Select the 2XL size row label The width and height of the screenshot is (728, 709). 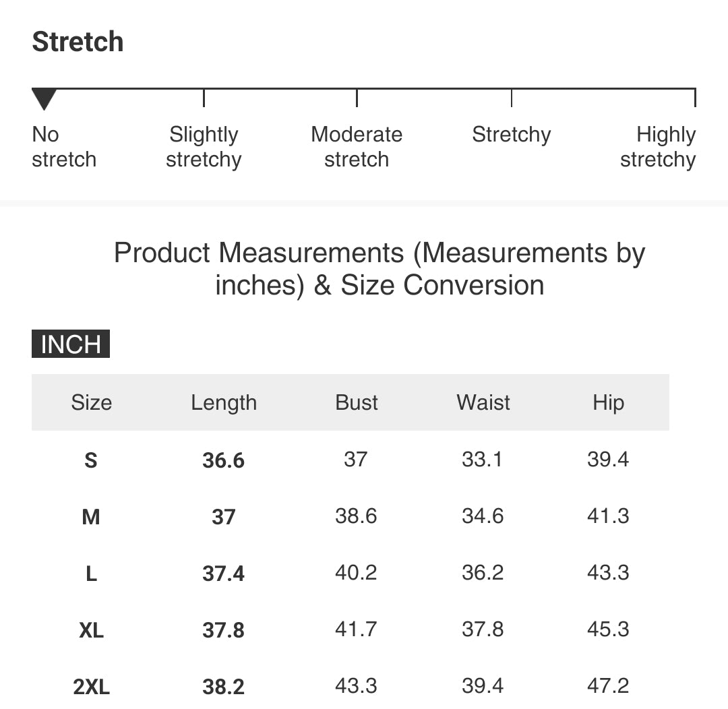tap(91, 687)
